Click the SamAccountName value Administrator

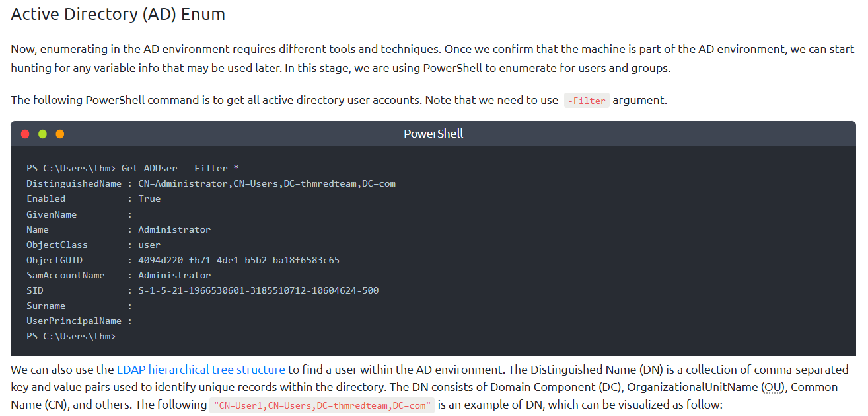(174, 275)
